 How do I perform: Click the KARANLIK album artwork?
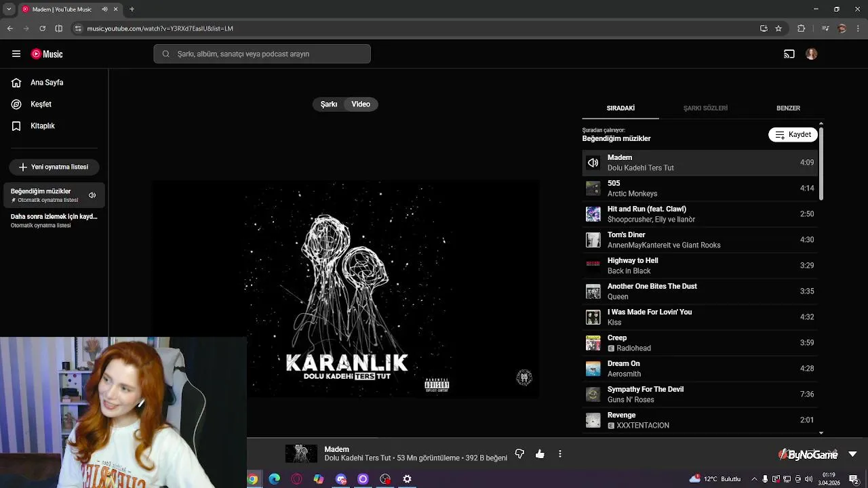click(x=346, y=289)
